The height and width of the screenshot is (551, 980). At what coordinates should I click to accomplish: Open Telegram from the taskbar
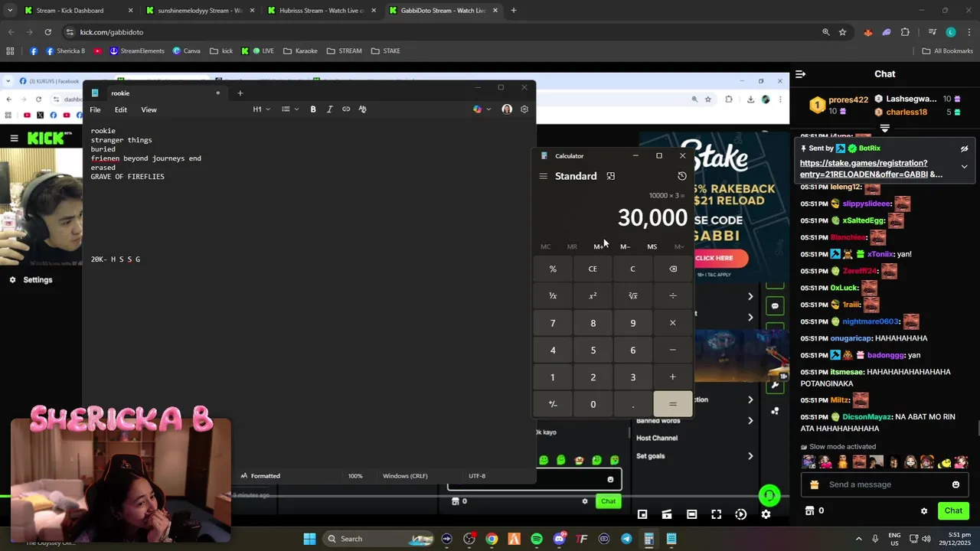tap(626, 539)
